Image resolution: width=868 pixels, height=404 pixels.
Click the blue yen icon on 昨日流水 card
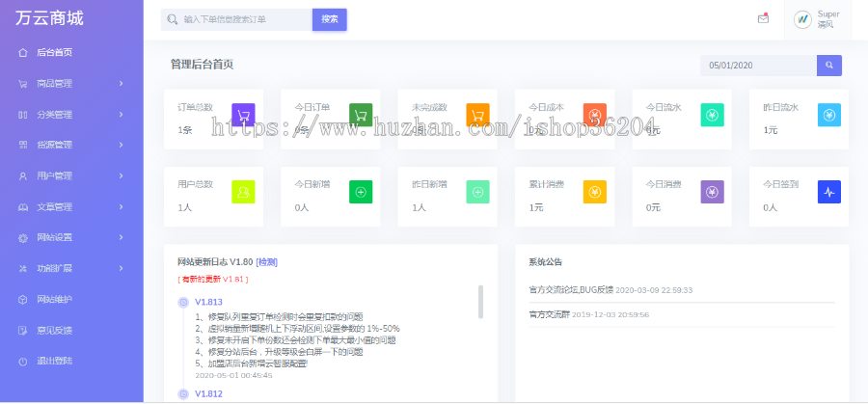pyautogui.click(x=829, y=115)
